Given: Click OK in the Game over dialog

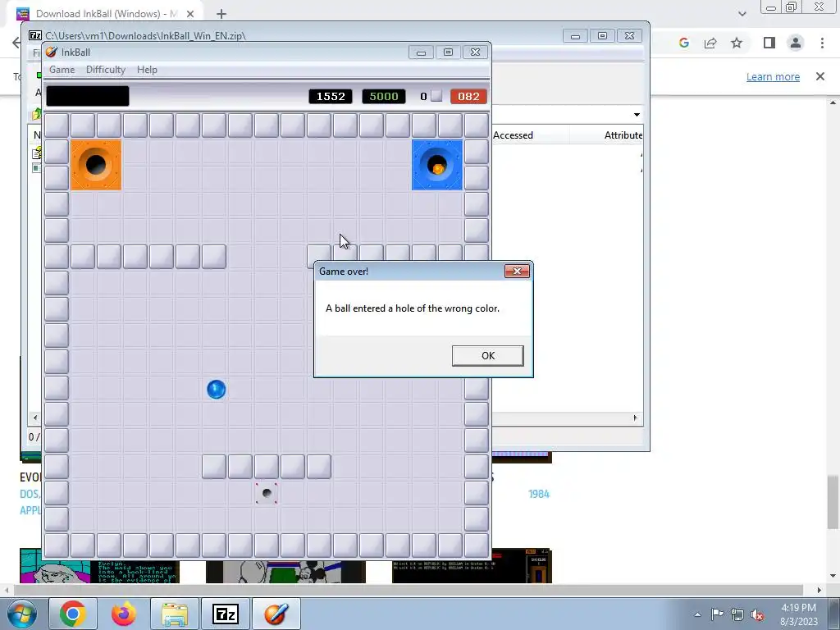Looking at the screenshot, I should click(487, 356).
